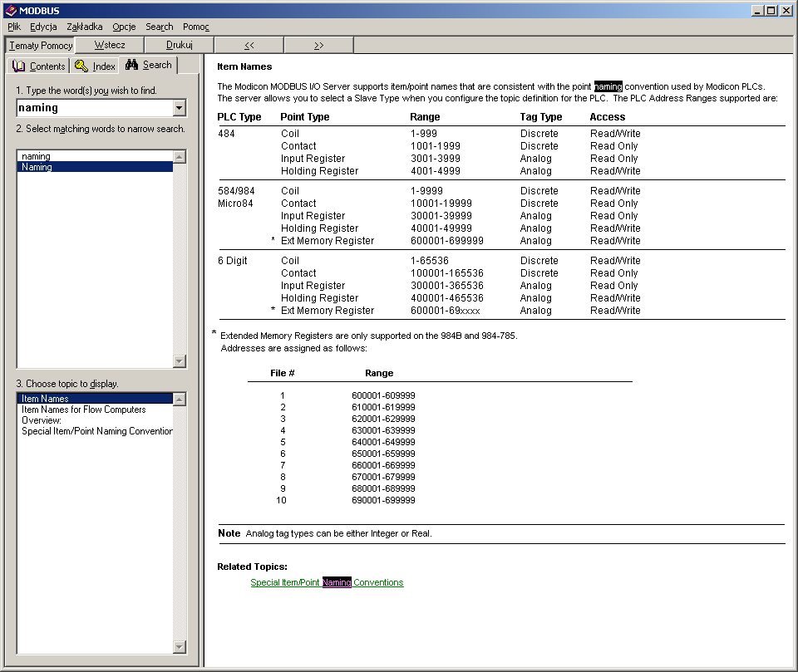Click the MODBUS book icon in title bar
798x672 pixels.
coord(11,10)
